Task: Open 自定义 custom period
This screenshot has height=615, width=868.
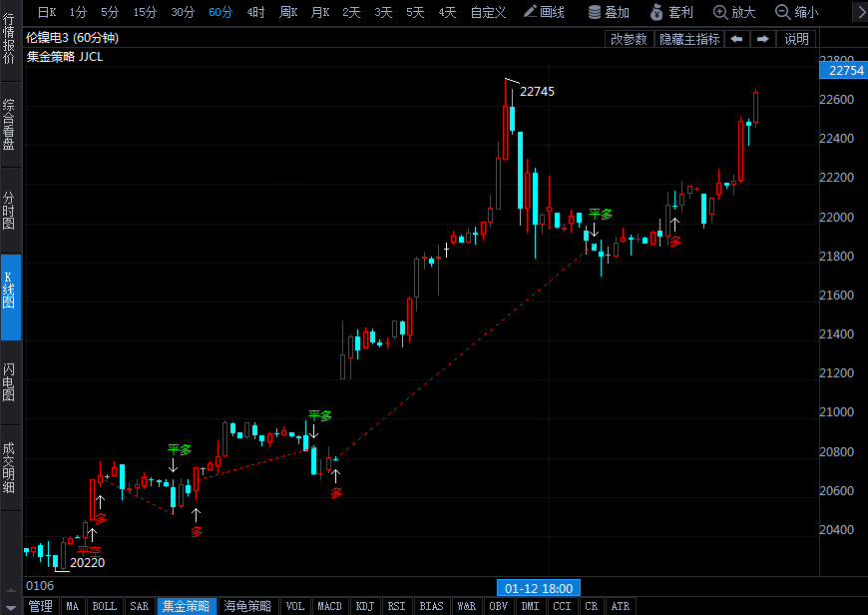Action: click(x=488, y=12)
